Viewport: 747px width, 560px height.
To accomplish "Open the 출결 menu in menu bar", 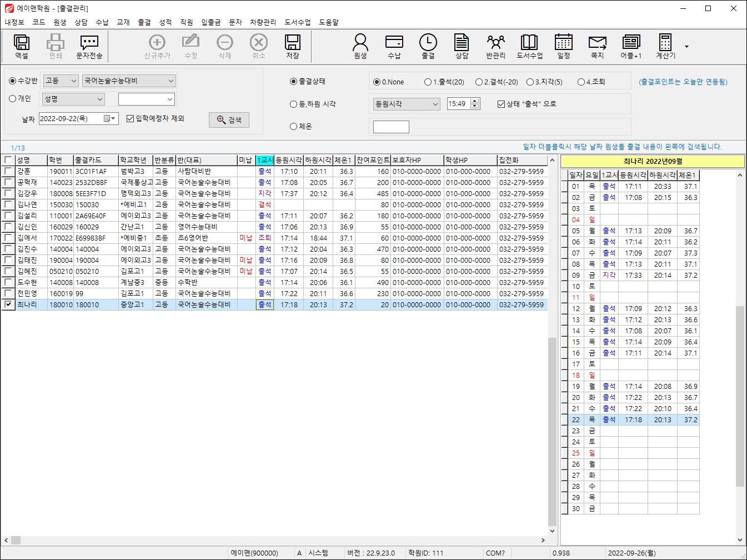I will click(144, 22).
